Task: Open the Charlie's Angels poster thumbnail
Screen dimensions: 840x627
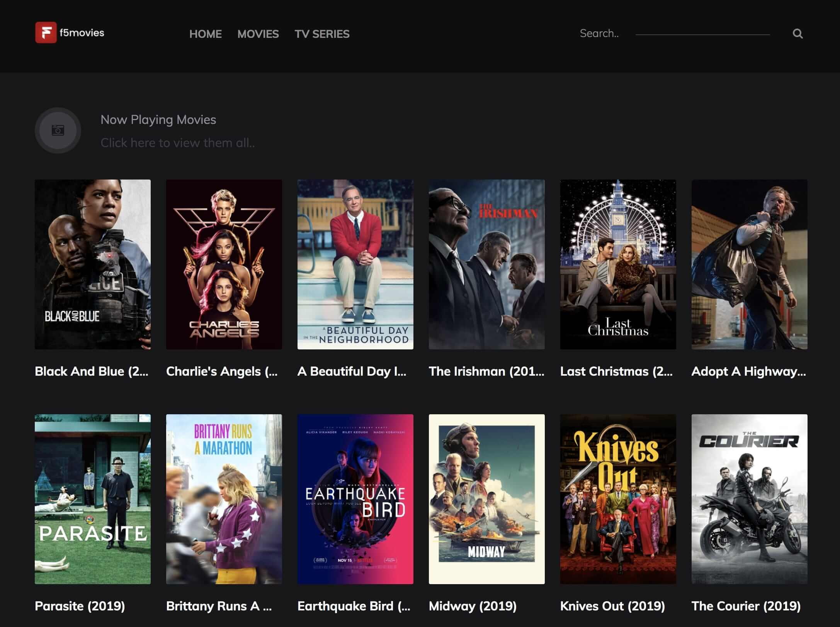Action: tap(224, 264)
